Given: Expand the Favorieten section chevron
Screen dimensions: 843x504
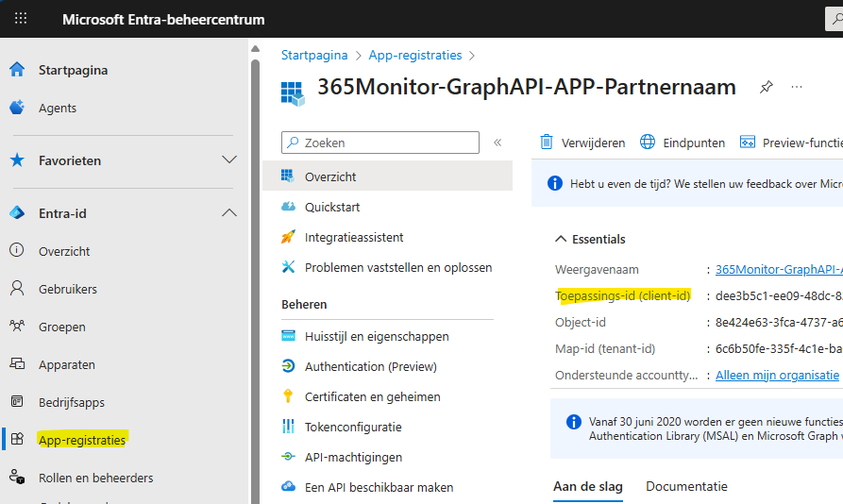Looking at the screenshot, I should 229,160.
